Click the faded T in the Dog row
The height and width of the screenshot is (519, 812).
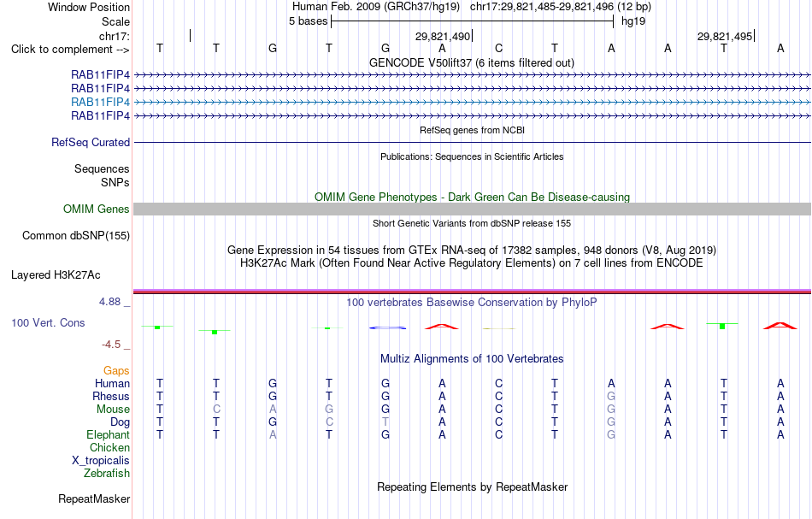385,422
